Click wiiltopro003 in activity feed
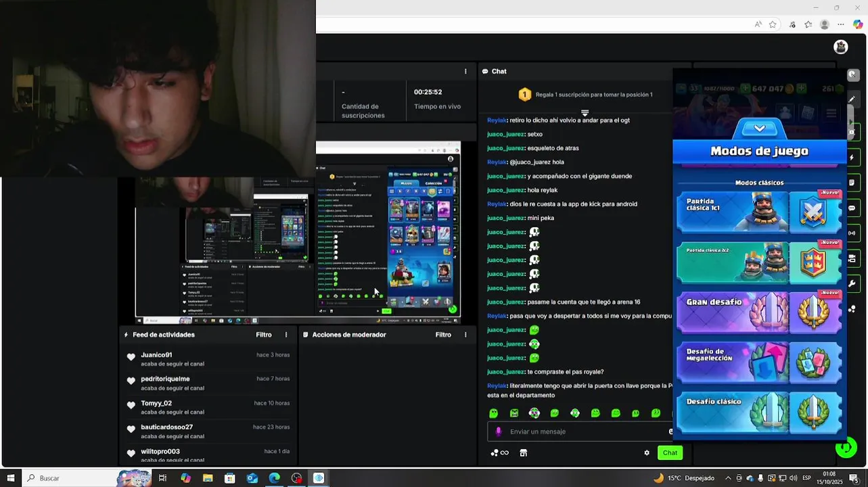This screenshot has height=487, width=868. coord(160,451)
